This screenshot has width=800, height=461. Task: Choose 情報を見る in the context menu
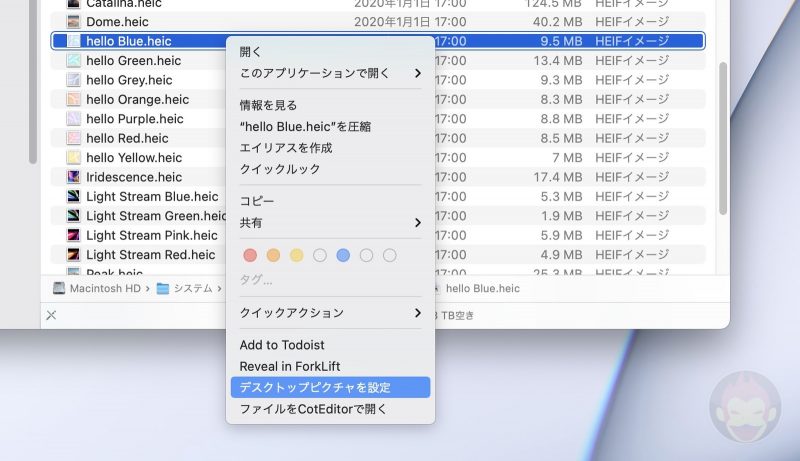pos(331,105)
